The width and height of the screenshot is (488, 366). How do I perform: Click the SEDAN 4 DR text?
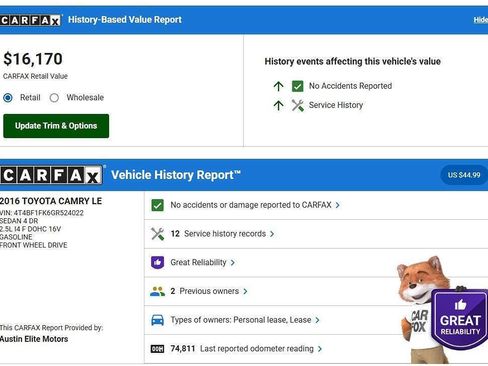click(19, 221)
